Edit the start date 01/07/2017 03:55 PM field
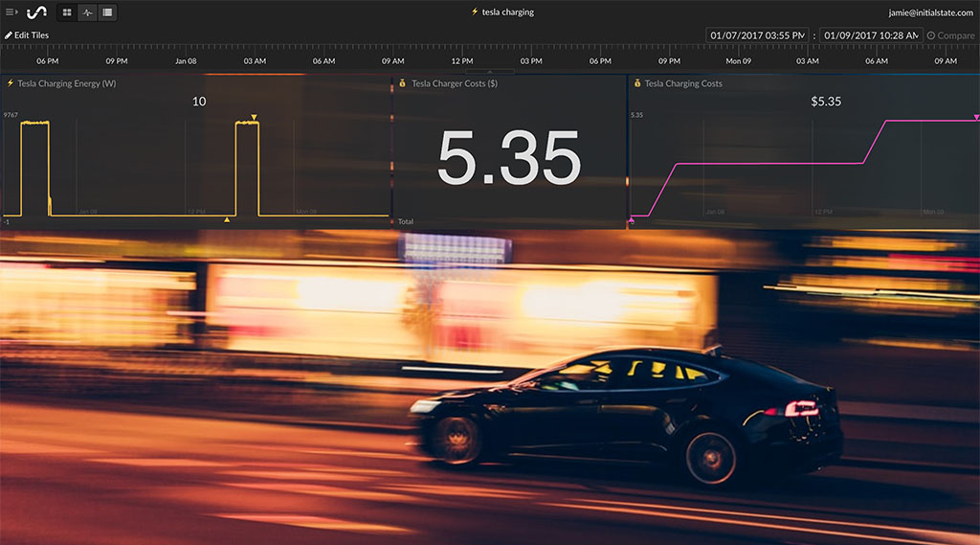Viewport: 980px width, 545px height. [758, 35]
